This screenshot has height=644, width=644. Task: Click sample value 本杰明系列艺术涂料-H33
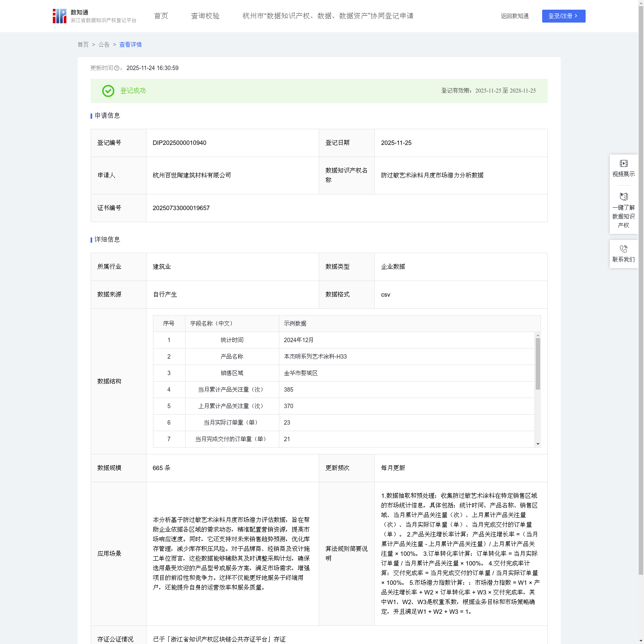coord(315,357)
